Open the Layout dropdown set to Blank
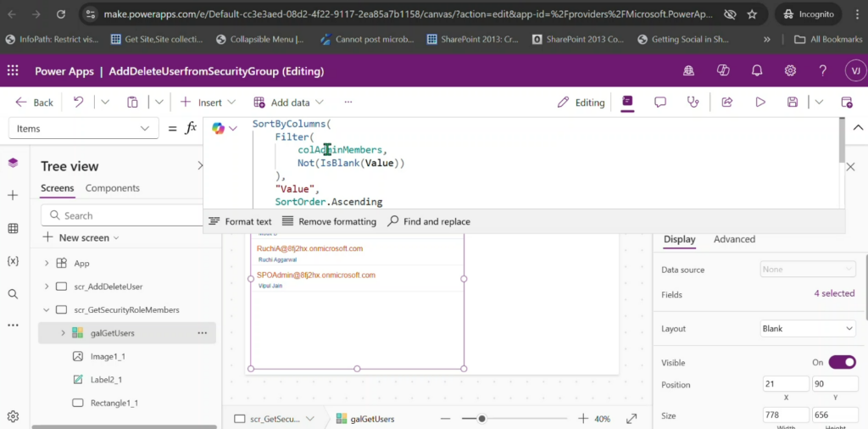 [808, 328]
